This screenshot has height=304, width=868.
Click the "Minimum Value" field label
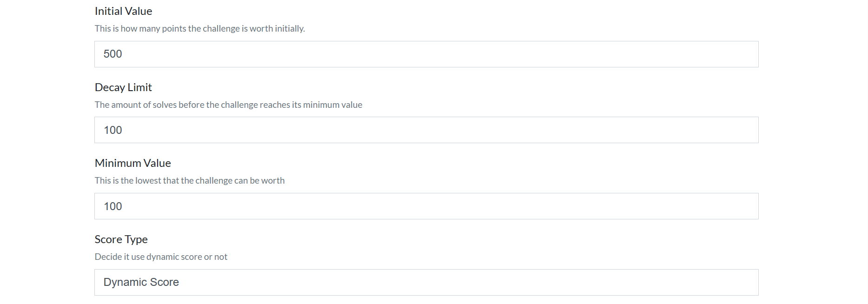pyautogui.click(x=133, y=163)
